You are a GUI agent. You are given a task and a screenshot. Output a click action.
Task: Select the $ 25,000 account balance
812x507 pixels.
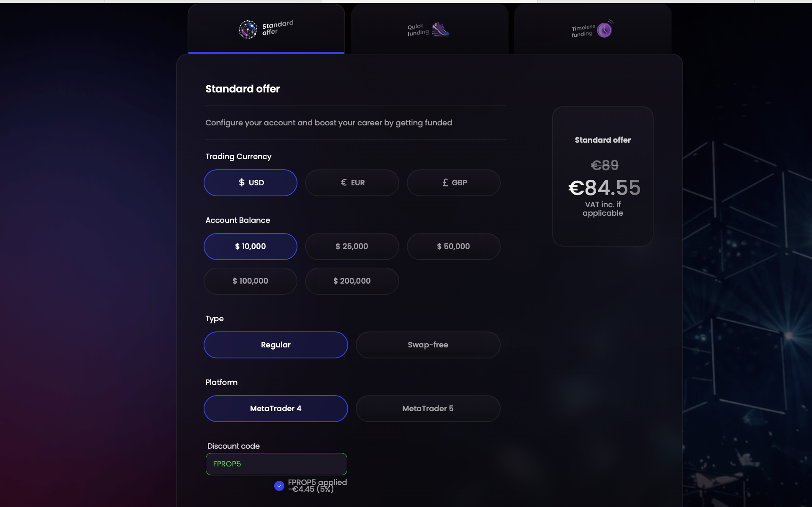click(352, 247)
